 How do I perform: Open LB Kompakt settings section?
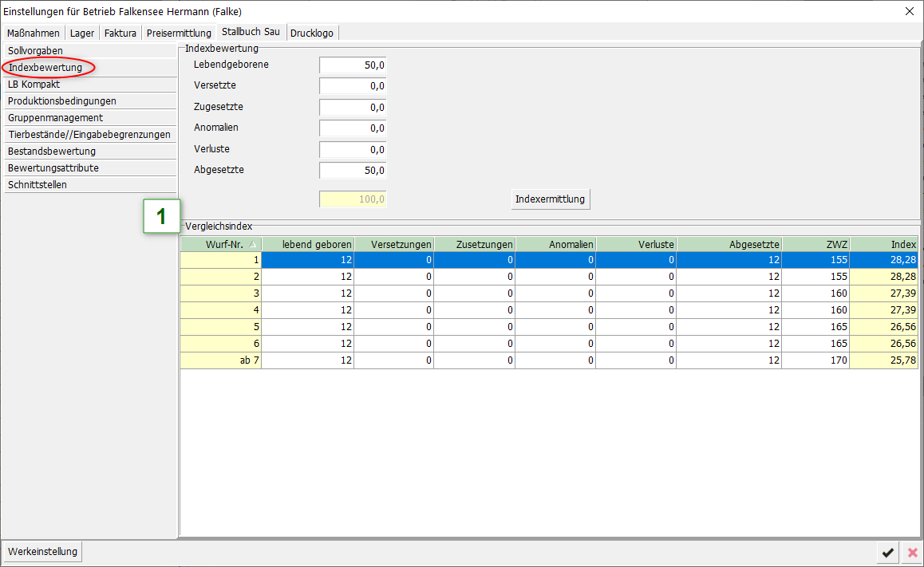(x=34, y=85)
